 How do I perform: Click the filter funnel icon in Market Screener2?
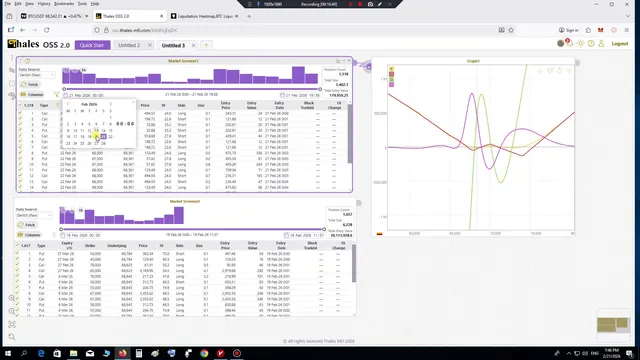(54, 235)
